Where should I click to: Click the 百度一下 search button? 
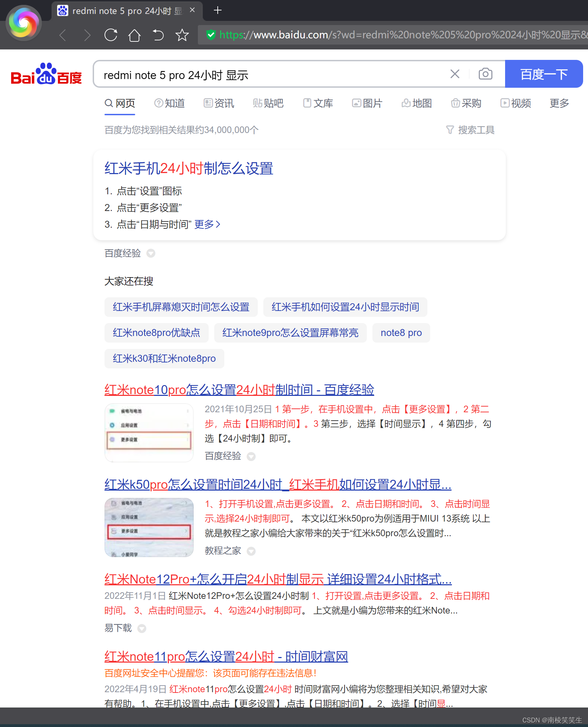pyautogui.click(x=544, y=74)
